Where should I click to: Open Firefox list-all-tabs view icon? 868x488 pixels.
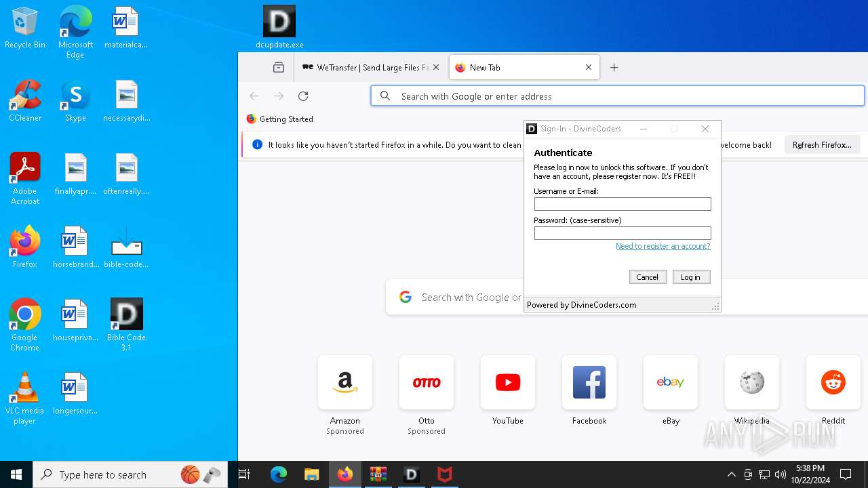279,67
